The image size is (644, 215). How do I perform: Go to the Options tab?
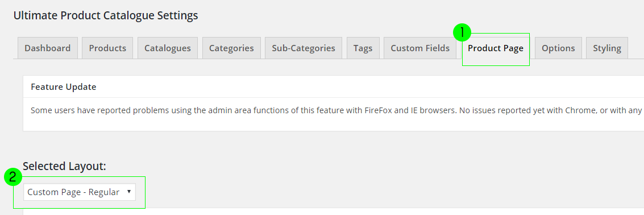pyautogui.click(x=558, y=48)
